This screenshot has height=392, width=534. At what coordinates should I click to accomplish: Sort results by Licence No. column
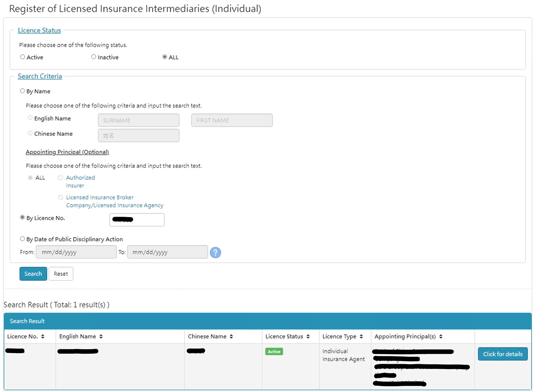coord(42,336)
